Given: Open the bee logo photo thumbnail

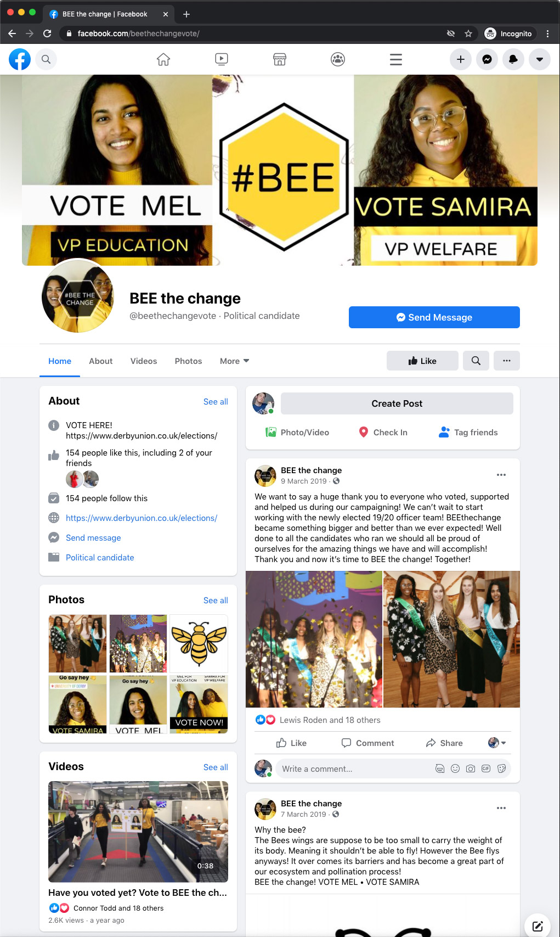Looking at the screenshot, I should click(199, 643).
